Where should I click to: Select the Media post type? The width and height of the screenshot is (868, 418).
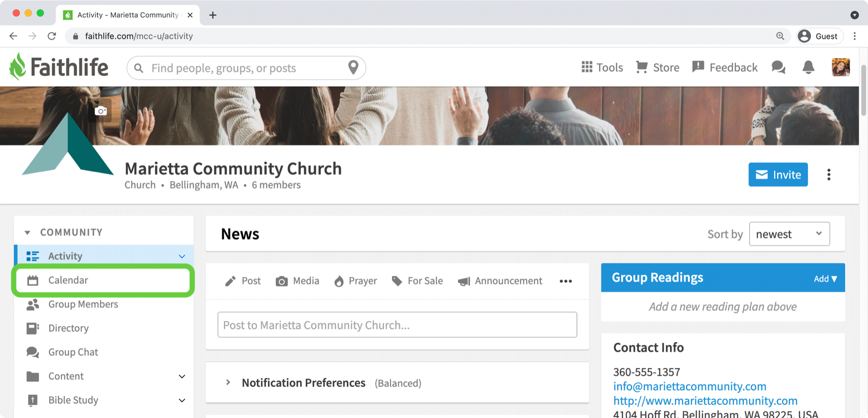(297, 281)
